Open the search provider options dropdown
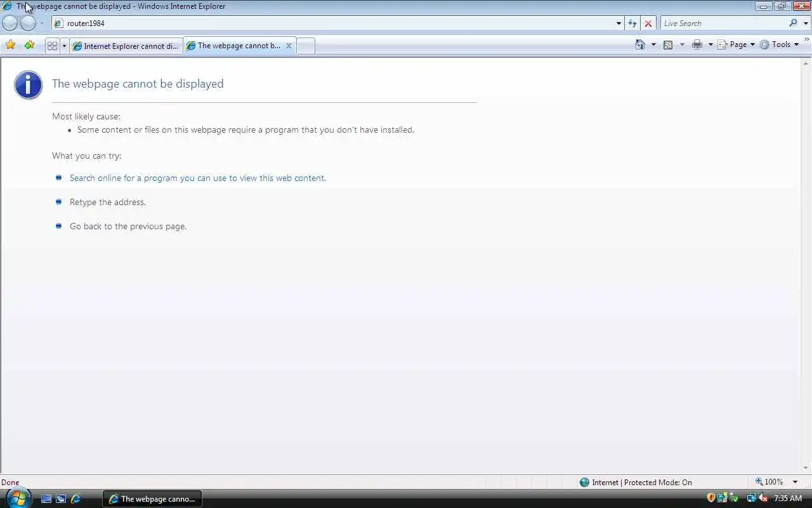 pyautogui.click(x=806, y=23)
